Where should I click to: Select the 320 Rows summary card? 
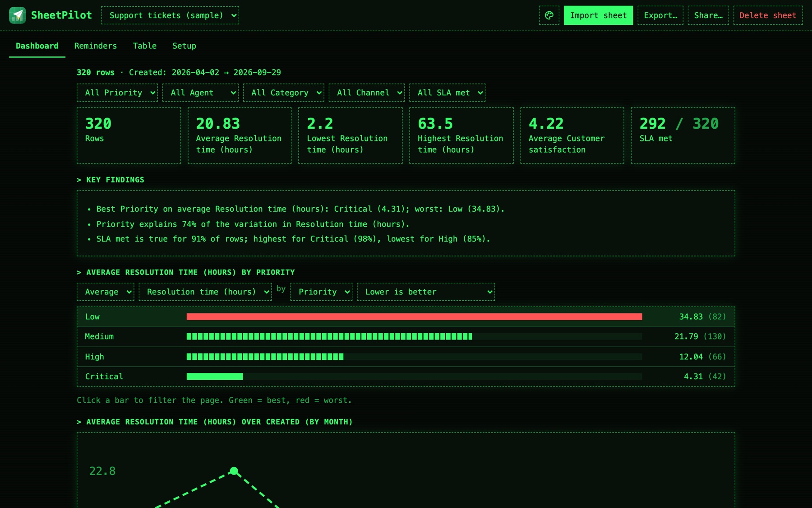click(129, 135)
